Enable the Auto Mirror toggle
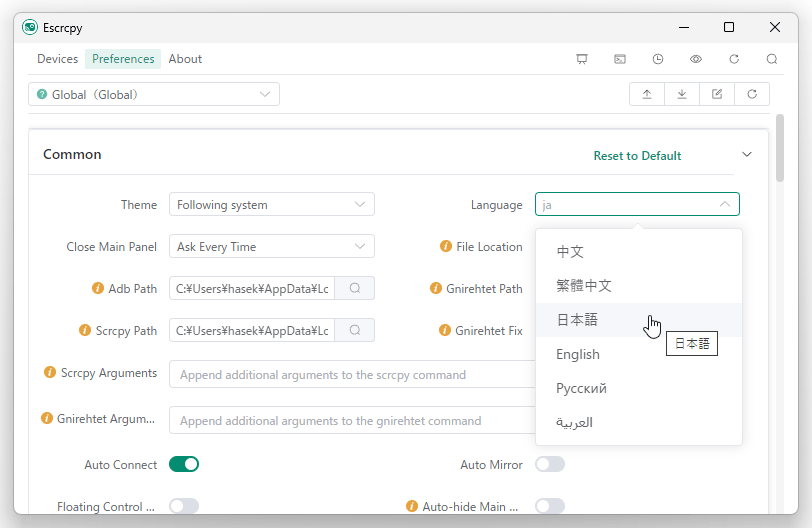Screen dimensions: 812x528 [x=550, y=464]
